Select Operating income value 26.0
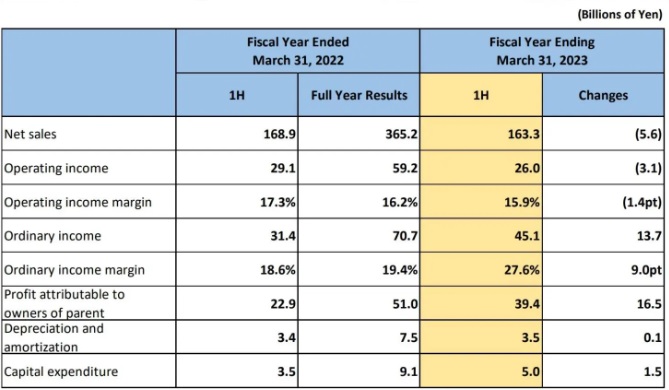Screen dimensions: 669x390 pos(481,168)
